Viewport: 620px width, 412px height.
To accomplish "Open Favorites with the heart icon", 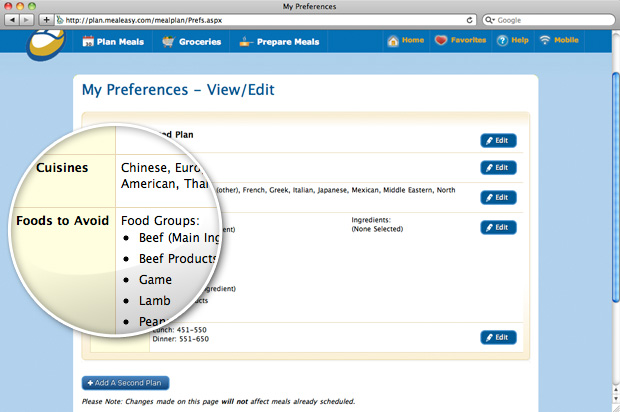I will coord(442,41).
